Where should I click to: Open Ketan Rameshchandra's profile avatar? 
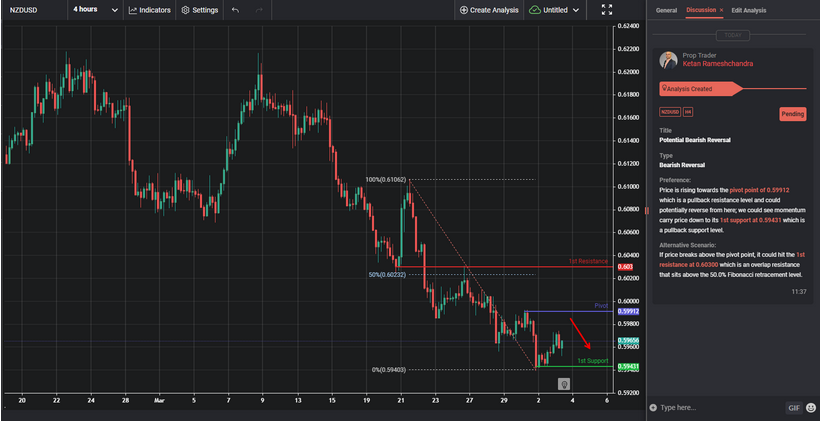click(x=668, y=60)
